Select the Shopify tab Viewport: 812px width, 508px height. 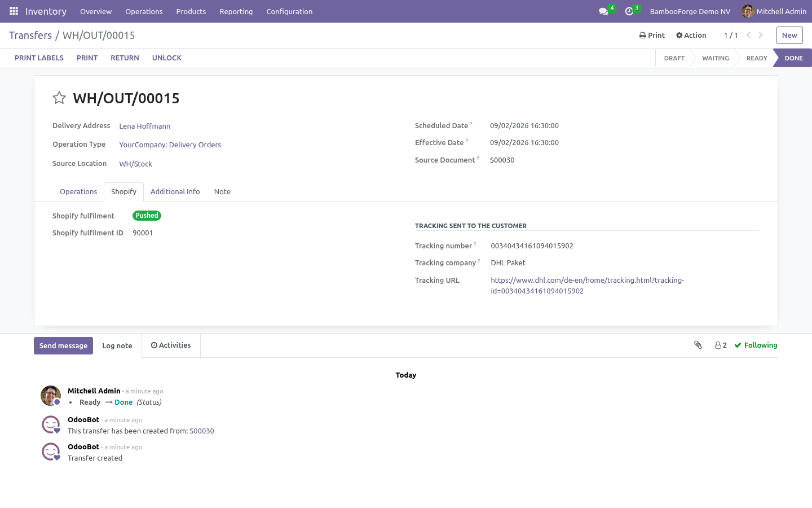[123, 192]
